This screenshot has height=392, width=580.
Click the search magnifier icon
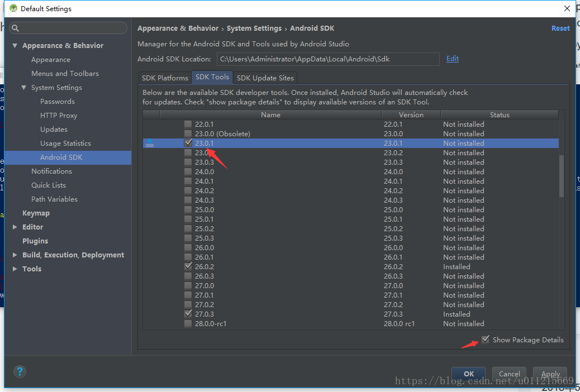click(x=15, y=28)
